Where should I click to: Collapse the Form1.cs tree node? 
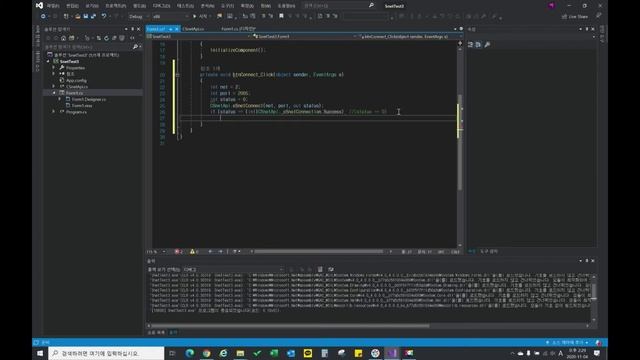pos(53,93)
